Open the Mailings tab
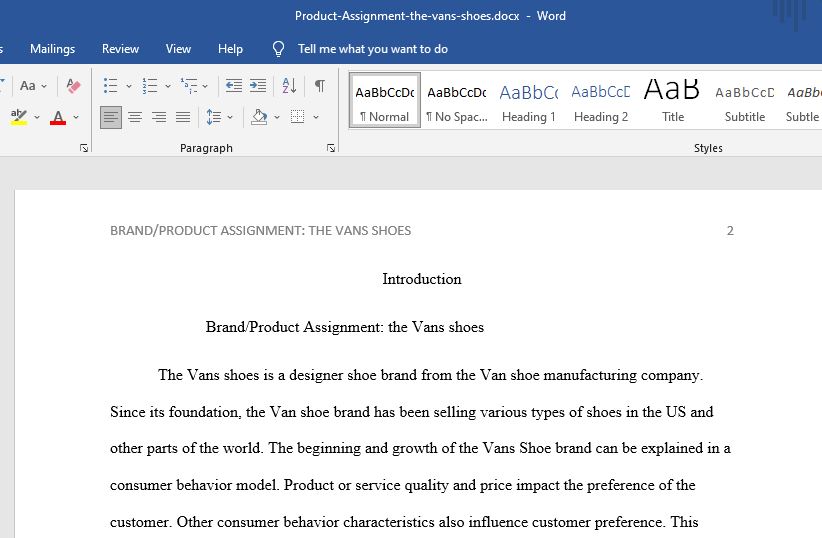Screen dimensions: 822x538 (x=52, y=49)
